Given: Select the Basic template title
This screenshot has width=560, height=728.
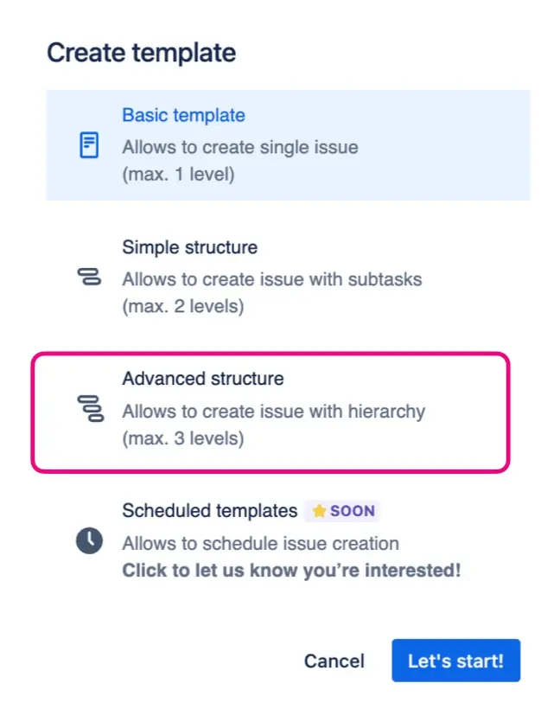Looking at the screenshot, I should tap(183, 115).
